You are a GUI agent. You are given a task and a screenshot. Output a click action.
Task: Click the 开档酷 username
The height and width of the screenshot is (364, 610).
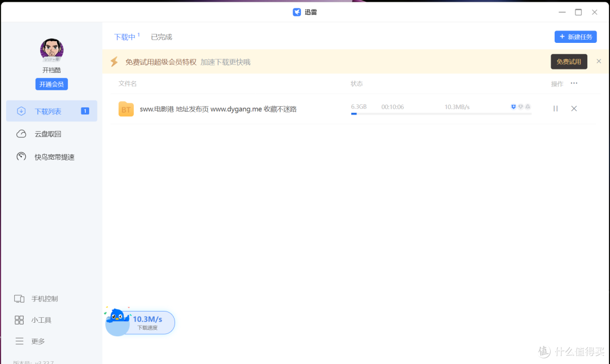(52, 70)
